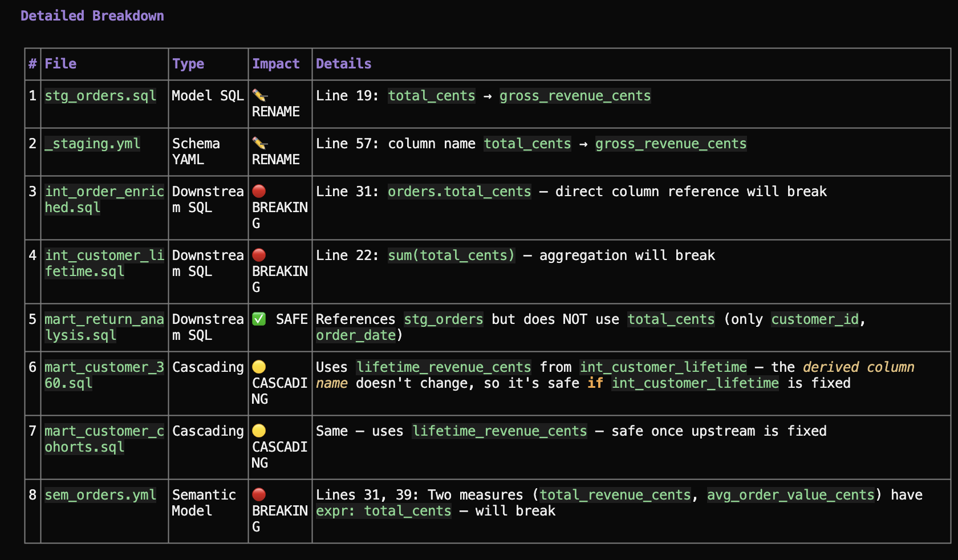This screenshot has width=958, height=560.
Task: Click the code 'order_date' in row 5
Action: [356, 335]
